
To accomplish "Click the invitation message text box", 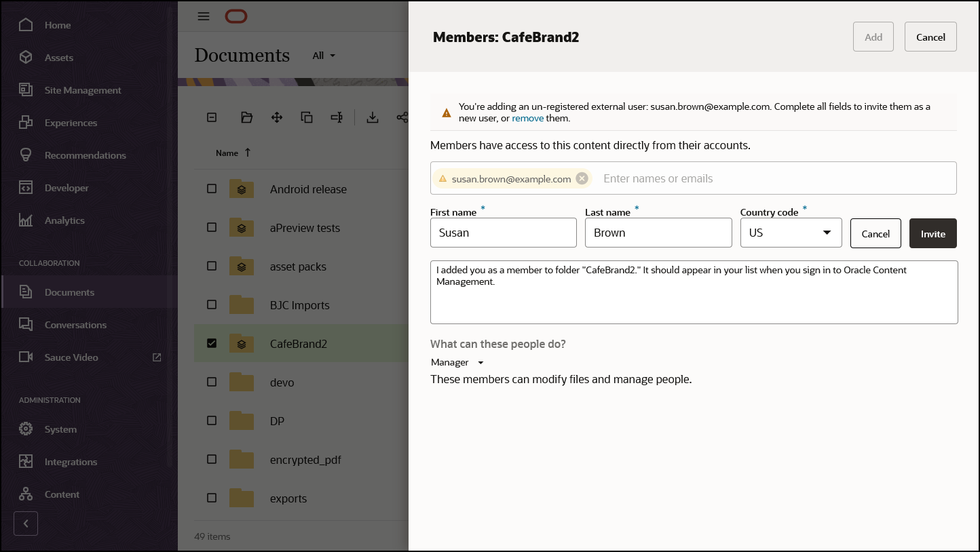I will (x=694, y=292).
